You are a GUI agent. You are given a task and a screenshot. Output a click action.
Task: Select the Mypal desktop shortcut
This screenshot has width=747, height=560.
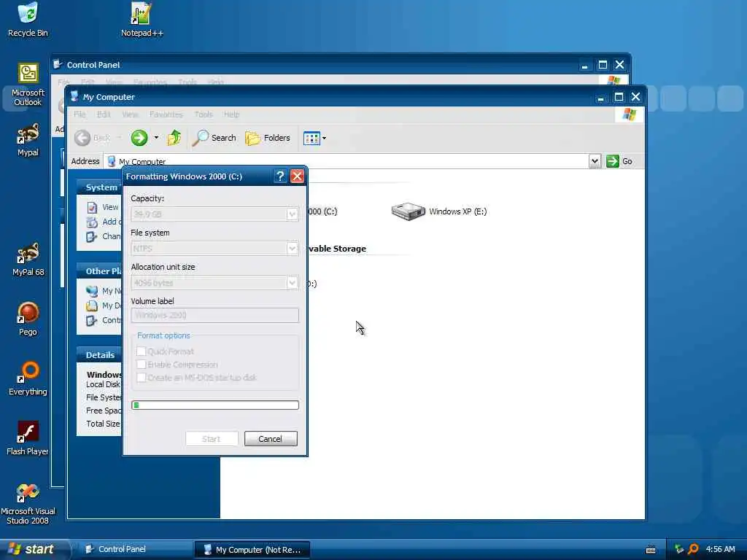click(x=28, y=140)
